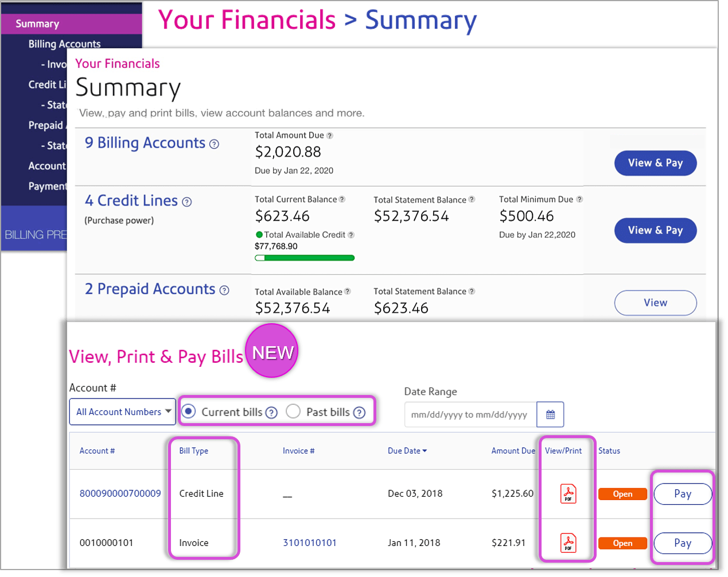
Task: Click the date range input field
Action: tap(469, 414)
